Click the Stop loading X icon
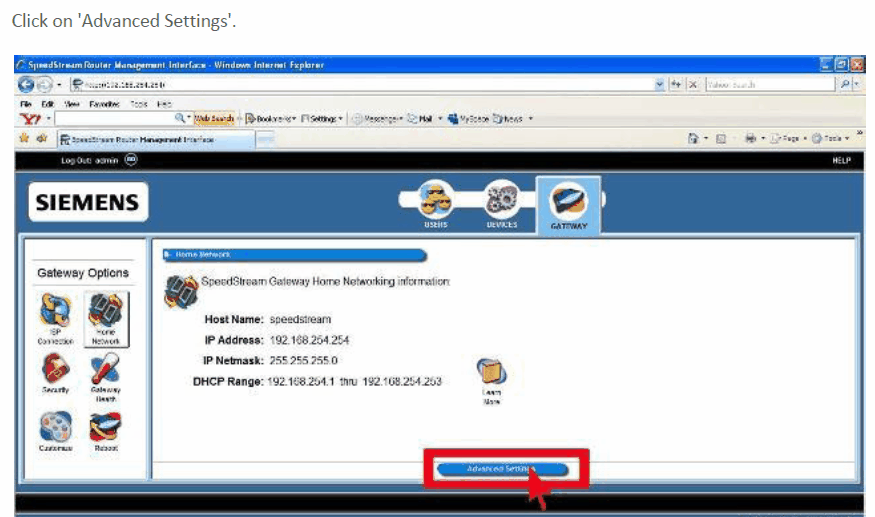Viewport: 875px width, 517px height. (693, 84)
